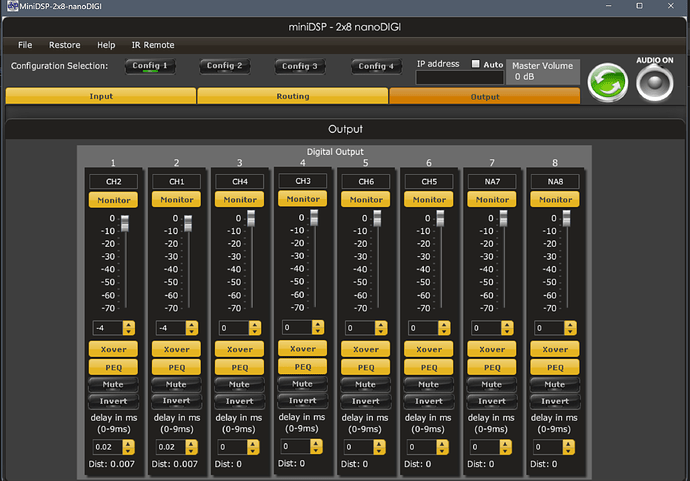Mute output channel 5 (CH6)
The width and height of the screenshot is (690, 481).
[x=365, y=384]
